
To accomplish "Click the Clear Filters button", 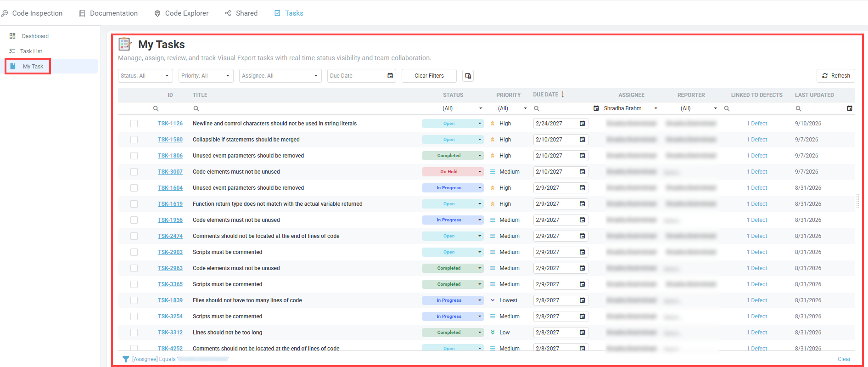I will [x=429, y=76].
